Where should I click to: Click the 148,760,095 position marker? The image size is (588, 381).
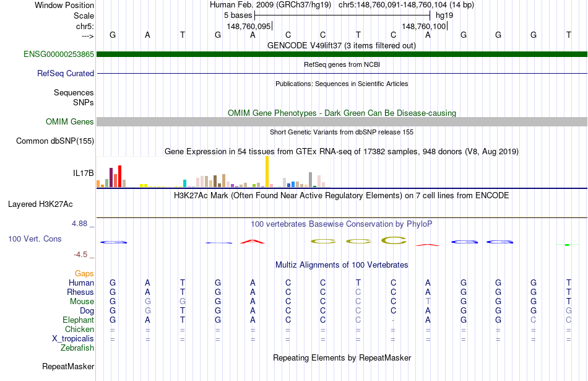(x=249, y=26)
